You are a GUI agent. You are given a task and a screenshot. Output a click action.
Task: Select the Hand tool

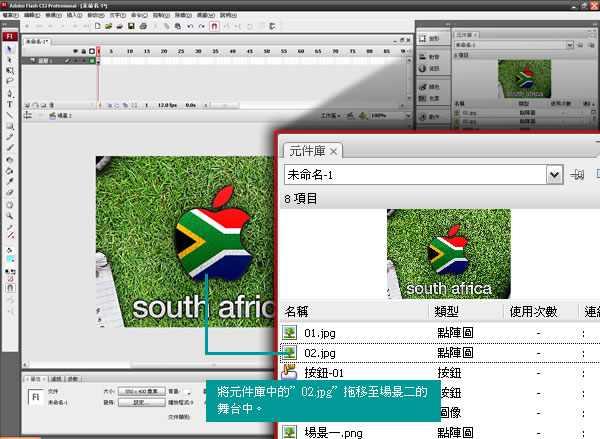pos(10,205)
